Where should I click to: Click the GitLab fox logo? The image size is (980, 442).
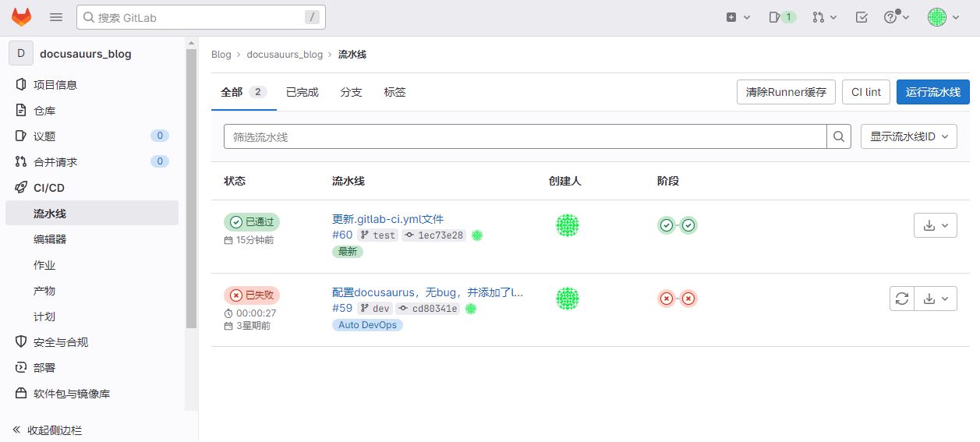click(21, 17)
